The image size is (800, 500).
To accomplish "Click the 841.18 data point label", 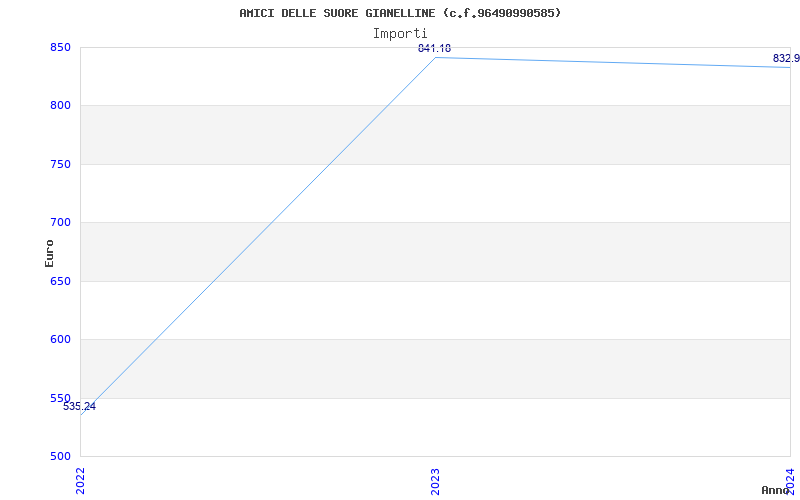I will coord(434,48).
